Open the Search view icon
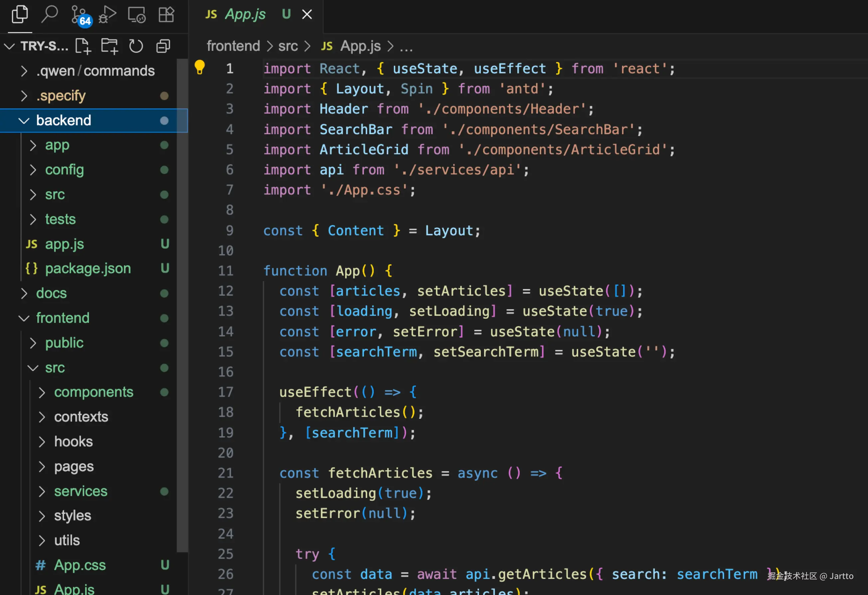This screenshot has width=868, height=595. 49,15
